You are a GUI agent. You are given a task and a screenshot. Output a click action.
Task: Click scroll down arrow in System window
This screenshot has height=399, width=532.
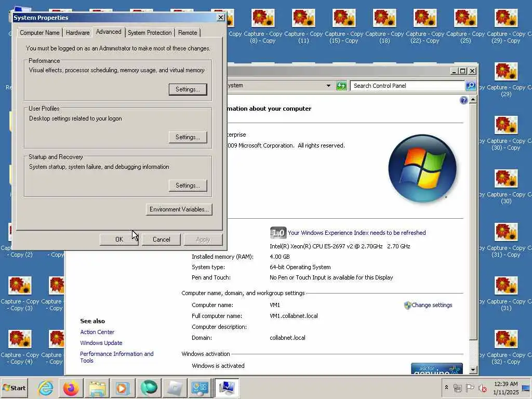coord(473,369)
